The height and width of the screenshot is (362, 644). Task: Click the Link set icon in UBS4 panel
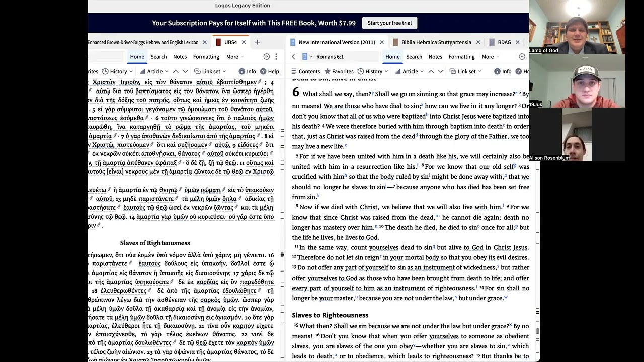coord(197,71)
